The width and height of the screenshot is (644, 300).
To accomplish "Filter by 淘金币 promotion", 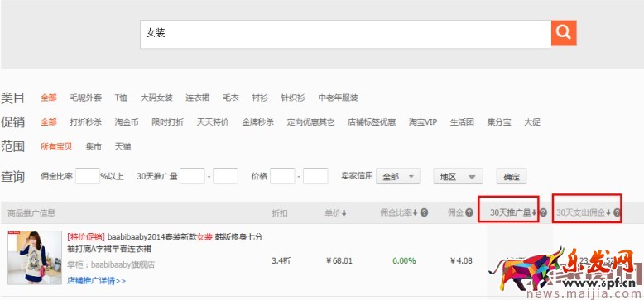I will [x=127, y=121].
